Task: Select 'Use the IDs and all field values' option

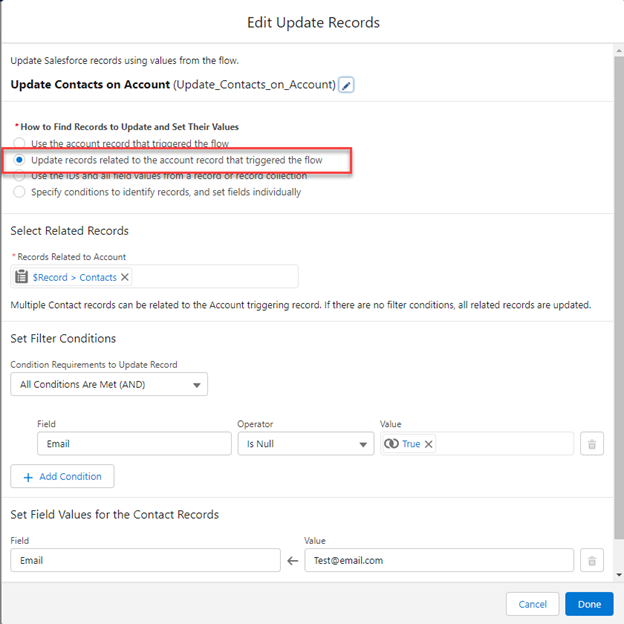Action: pos(19,176)
